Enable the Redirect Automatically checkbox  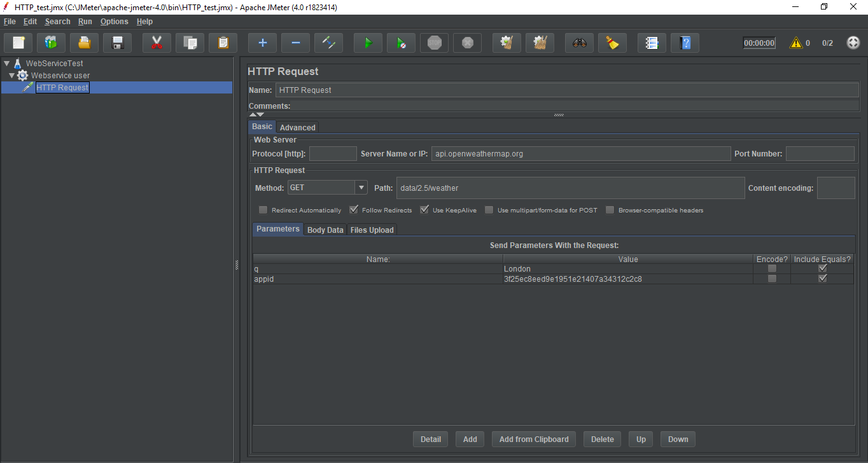(x=263, y=211)
